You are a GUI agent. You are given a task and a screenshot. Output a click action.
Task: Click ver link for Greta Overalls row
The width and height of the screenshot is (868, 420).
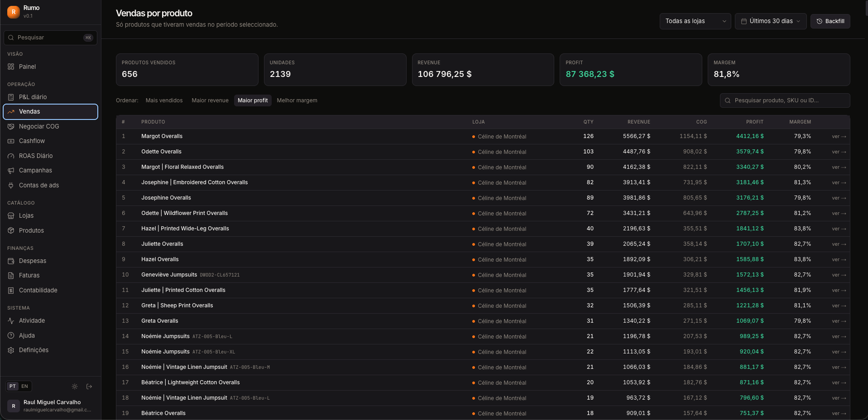pyautogui.click(x=839, y=321)
